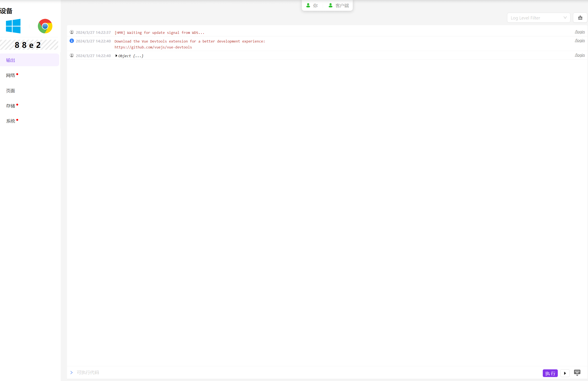The width and height of the screenshot is (588, 381).
Task: Click the blue info icon on Vue Devtools log
Action: pos(72,41)
